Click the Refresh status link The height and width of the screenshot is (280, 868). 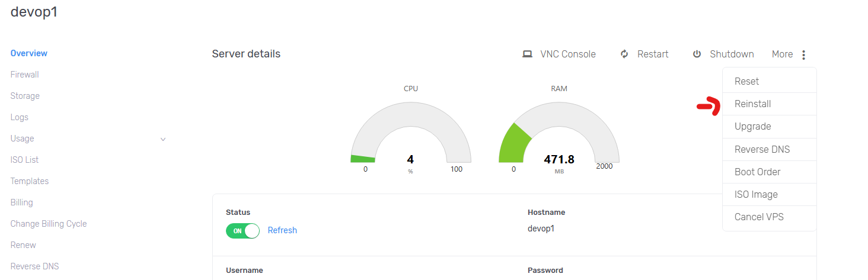282,230
